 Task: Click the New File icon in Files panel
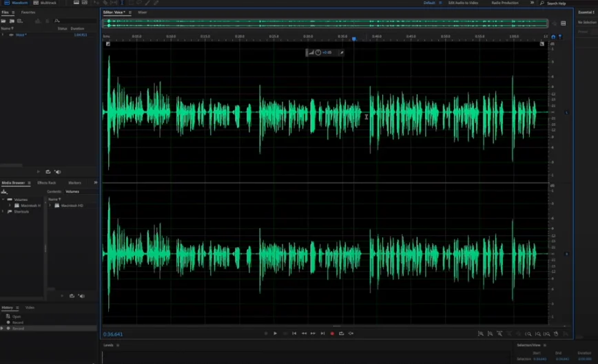coord(20,21)
